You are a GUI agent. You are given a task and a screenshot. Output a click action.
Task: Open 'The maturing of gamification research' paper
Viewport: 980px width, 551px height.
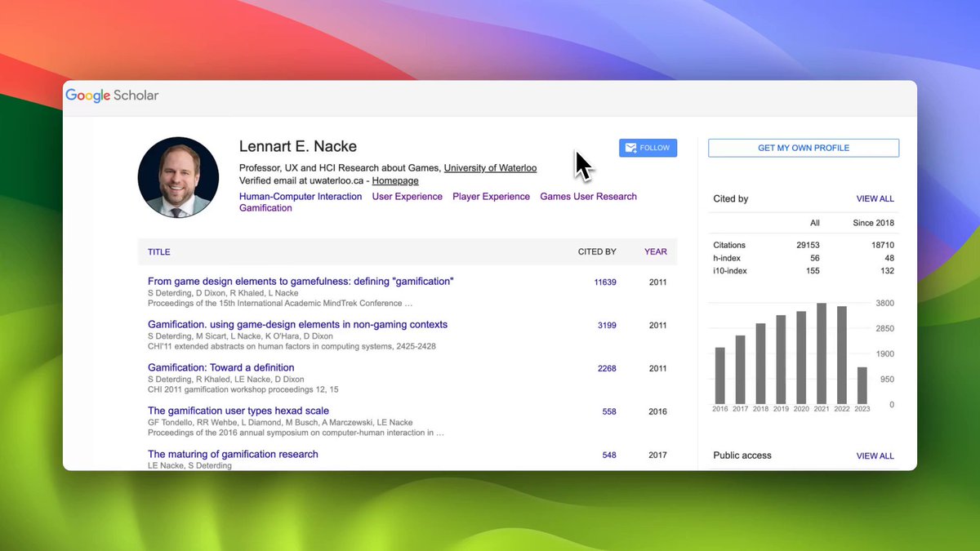tap(233, 455)
